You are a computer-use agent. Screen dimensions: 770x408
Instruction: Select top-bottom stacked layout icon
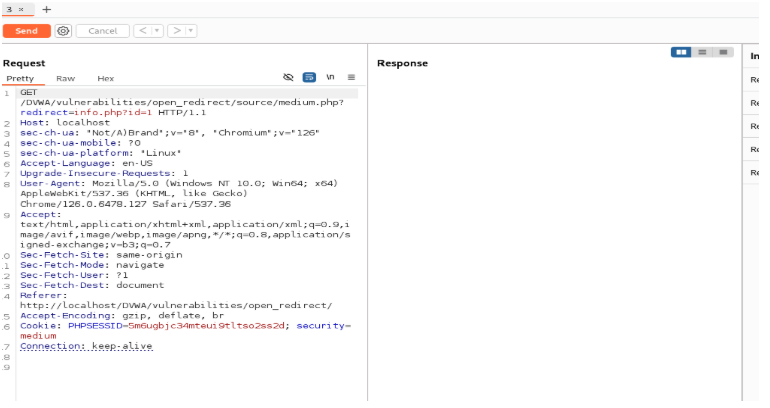(703, 52)
